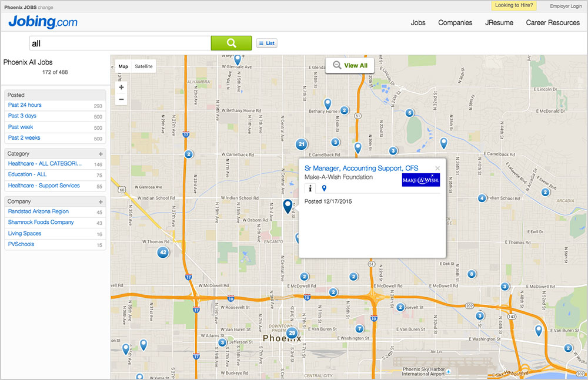Switch to List view of results
Image resolution: width=588 pixels, height=380 pixels.
tap(266, 43)
